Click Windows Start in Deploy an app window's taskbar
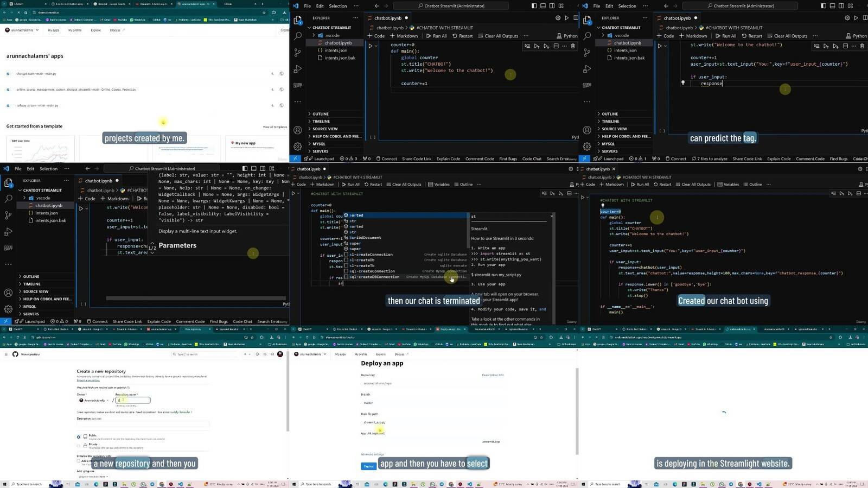The height and width of the screenshot is (488, 868). (x=293, y=484)
